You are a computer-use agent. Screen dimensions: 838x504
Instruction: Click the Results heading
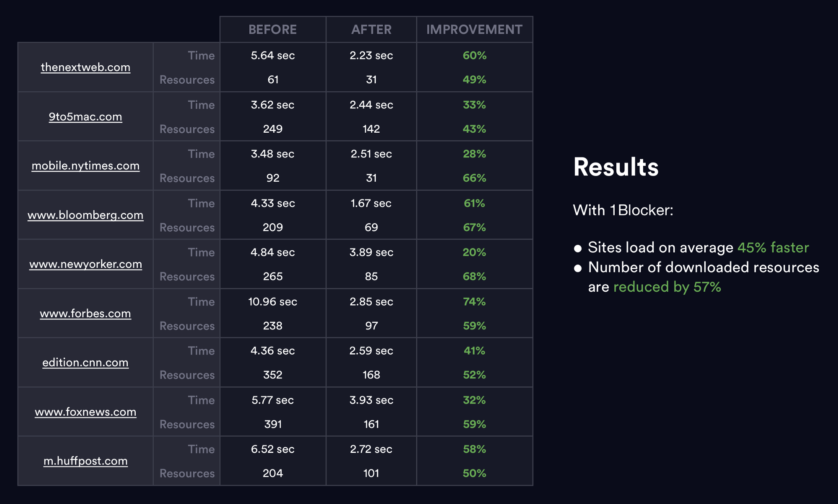pos(616,167)
